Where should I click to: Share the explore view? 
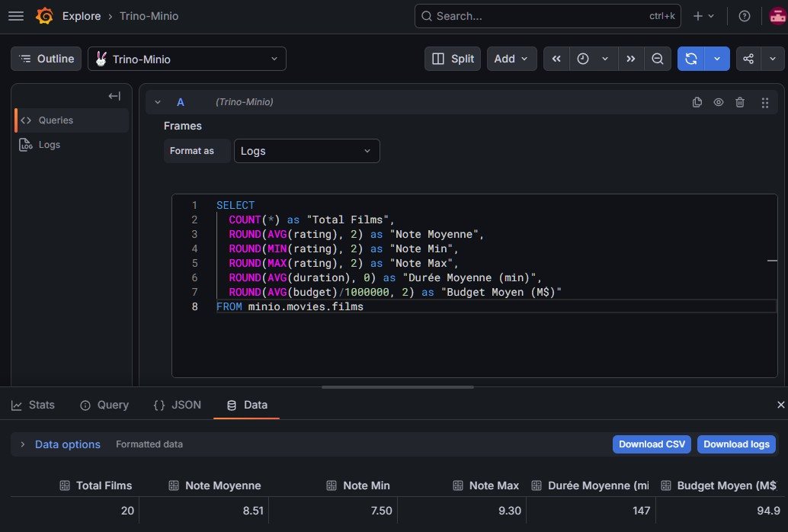748,59
